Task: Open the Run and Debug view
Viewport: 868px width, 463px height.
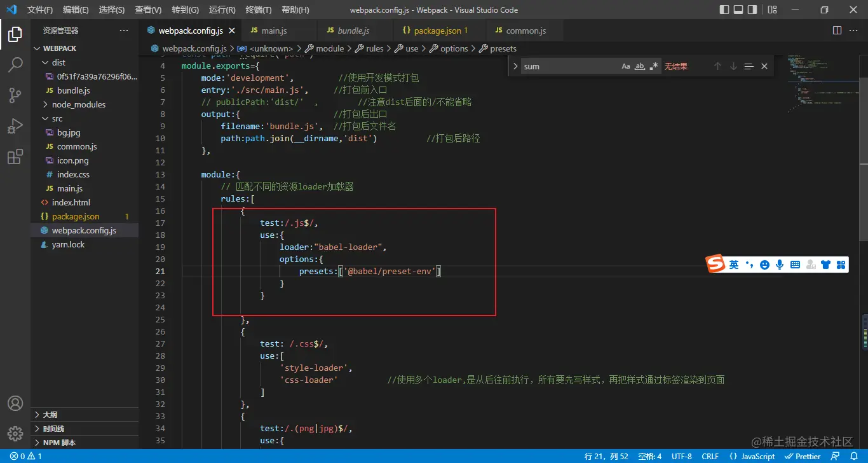Action: pos(15,126)
